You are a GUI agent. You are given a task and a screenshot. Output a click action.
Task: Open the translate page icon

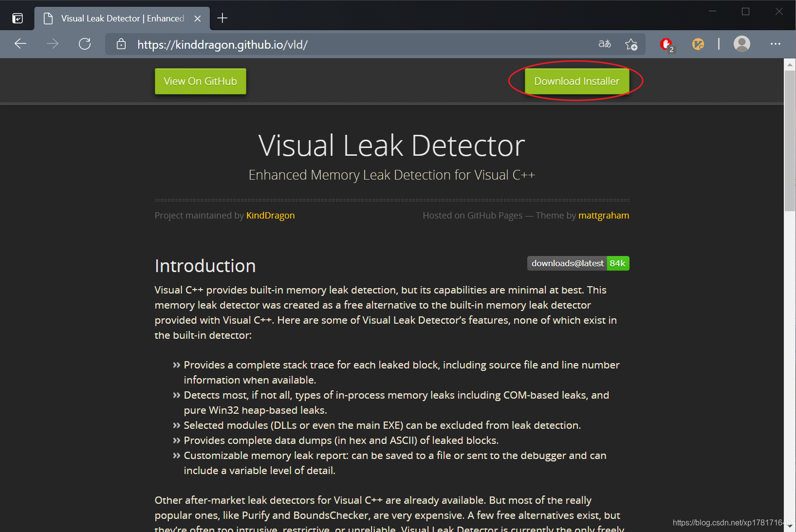click(x=605, y=44)
